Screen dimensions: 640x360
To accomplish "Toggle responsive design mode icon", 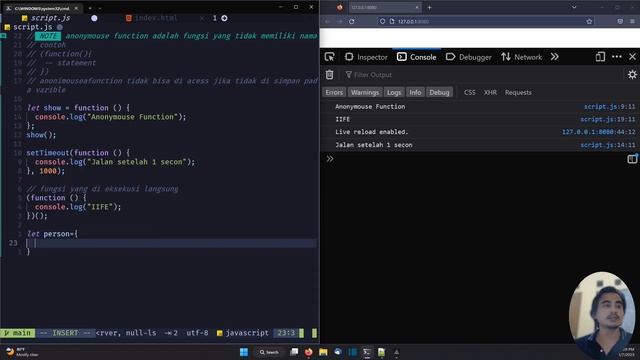I will pos(600,57).
